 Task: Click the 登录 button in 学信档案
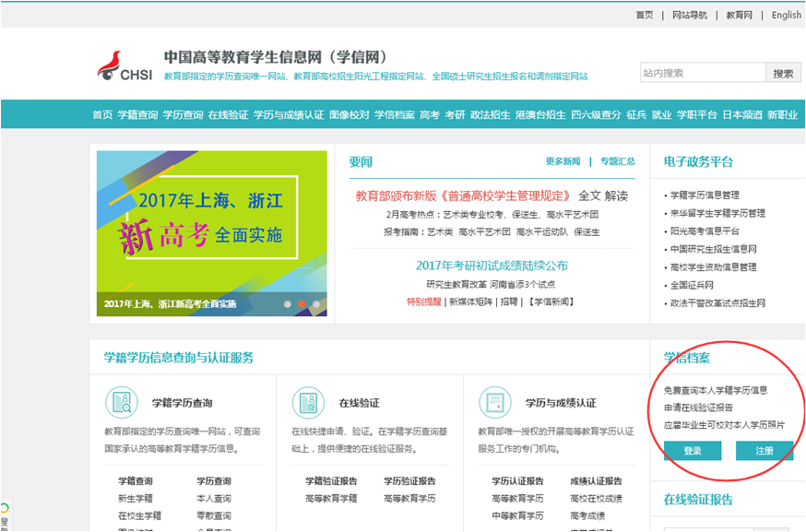[693, 451]
